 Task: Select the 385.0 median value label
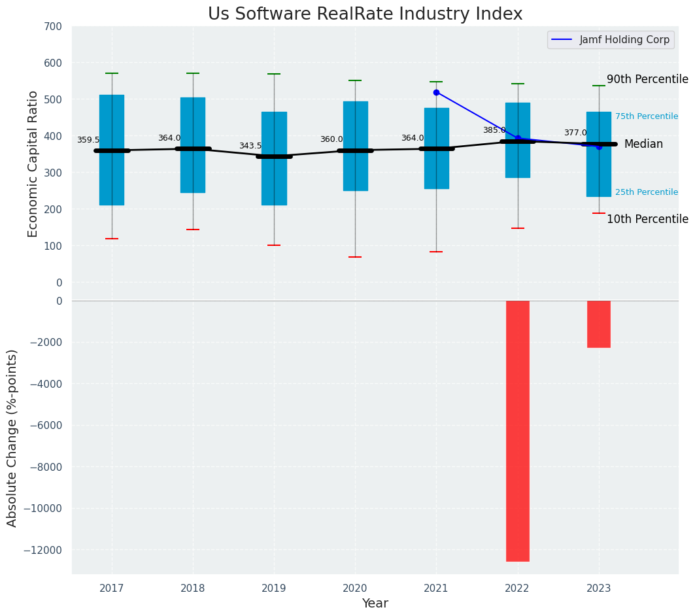tap(494, 130)
